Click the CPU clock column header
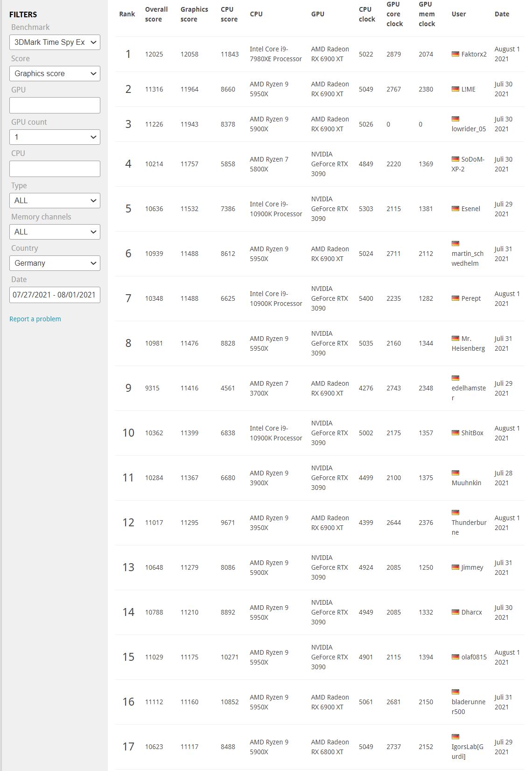Viewport: 532px width, 771px height. pos(367,14)
